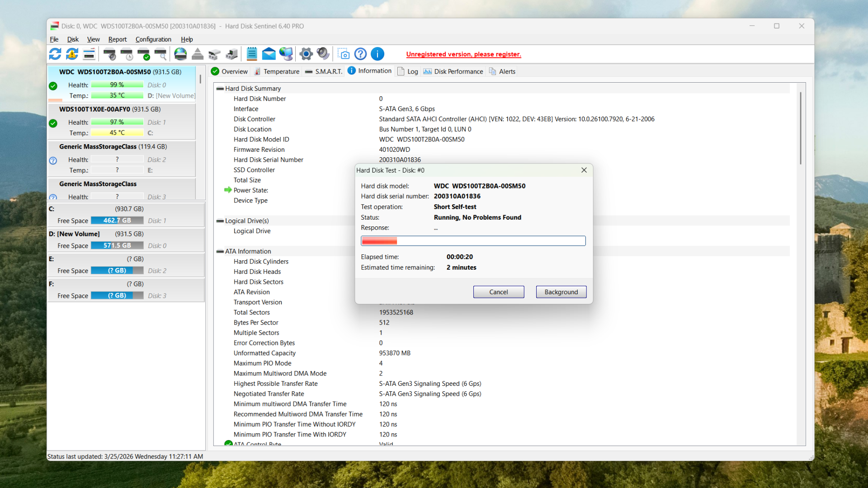This screenshot has width=868, height=488.
Task: Select the D: [New Volume] drive entry
Action: coord(126,240)
